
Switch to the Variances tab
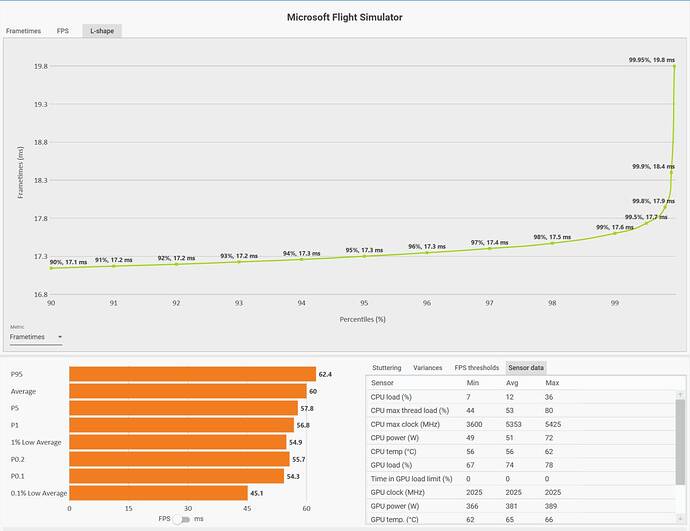[x=427, y=367]
